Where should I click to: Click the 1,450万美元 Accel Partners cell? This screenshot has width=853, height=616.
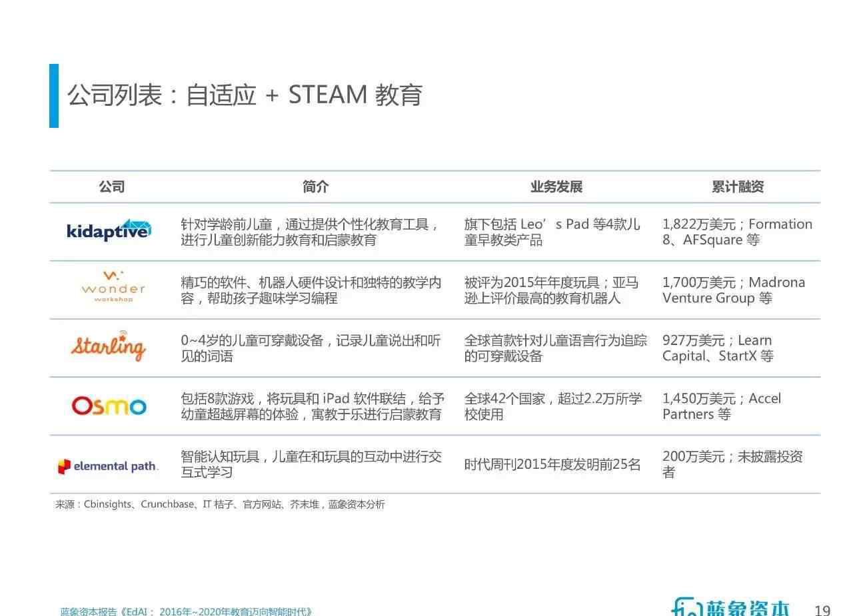(722, 406)
